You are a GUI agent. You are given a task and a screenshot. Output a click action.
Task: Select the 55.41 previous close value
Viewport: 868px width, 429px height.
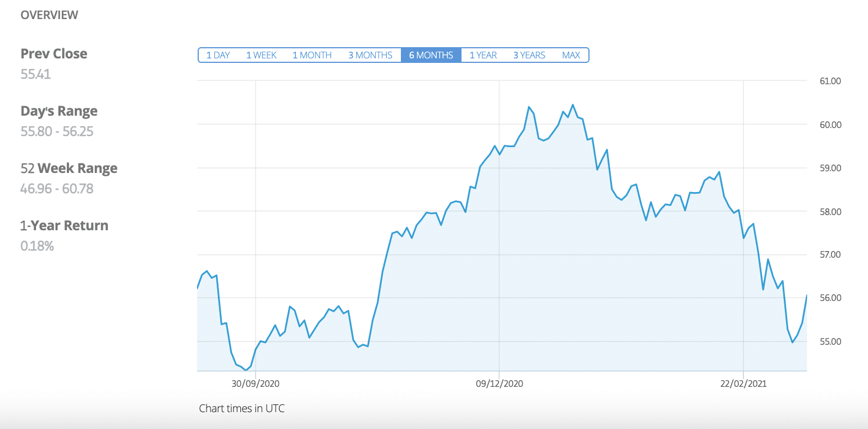(35, 74)
